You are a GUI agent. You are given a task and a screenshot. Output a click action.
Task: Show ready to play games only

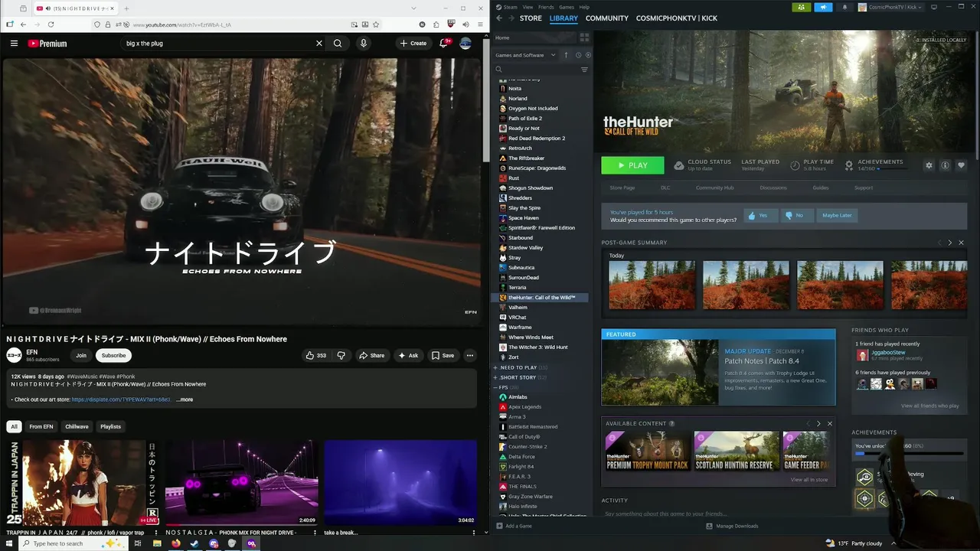click(x=587, y=55)
